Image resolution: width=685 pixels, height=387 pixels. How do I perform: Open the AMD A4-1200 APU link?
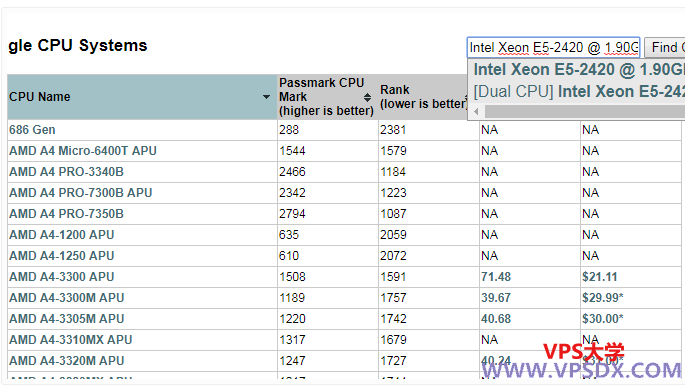(62, 235)
